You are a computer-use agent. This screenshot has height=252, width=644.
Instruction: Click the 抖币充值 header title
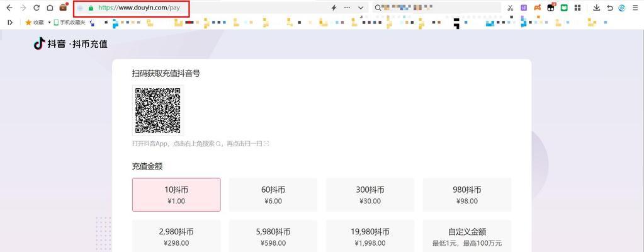pyautogui.click(x=90, y=44)
